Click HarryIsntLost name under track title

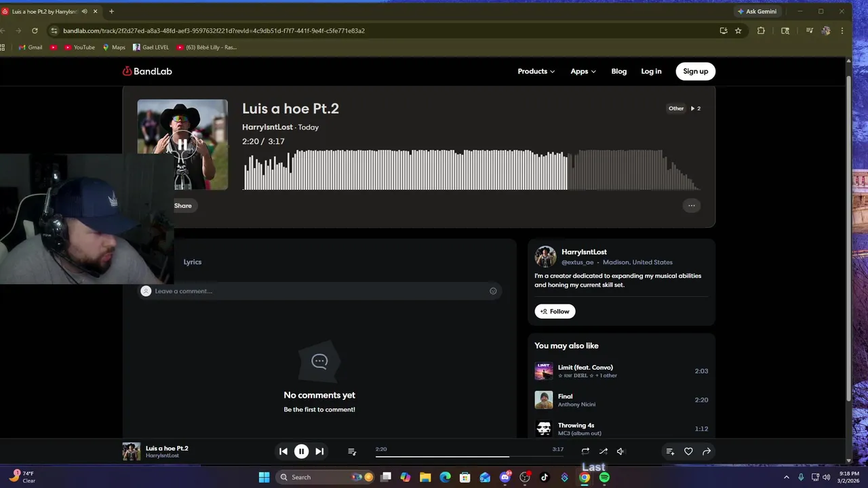[x=267, y=127]
